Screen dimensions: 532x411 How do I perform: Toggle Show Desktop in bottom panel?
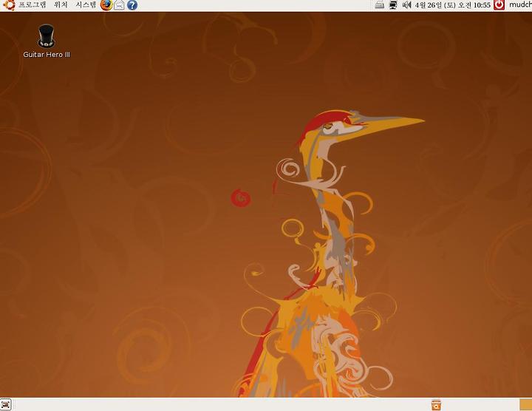coord(6,404)
